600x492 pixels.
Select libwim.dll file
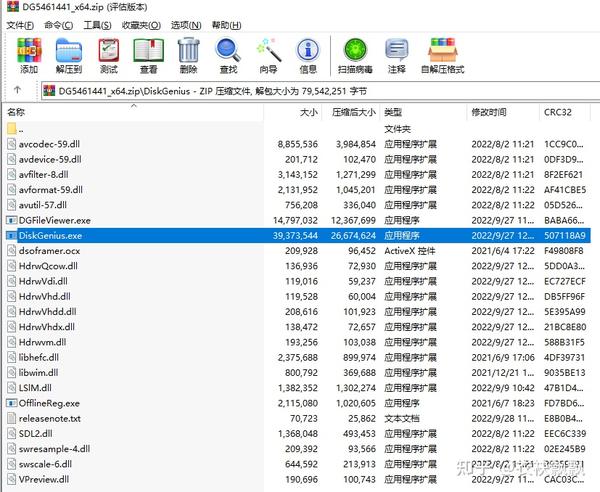[39, 373]
